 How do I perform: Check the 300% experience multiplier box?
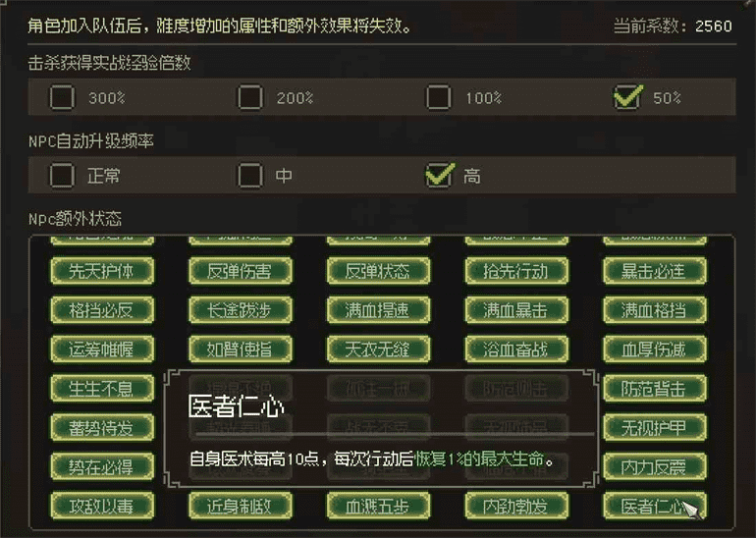click(62, 97)
